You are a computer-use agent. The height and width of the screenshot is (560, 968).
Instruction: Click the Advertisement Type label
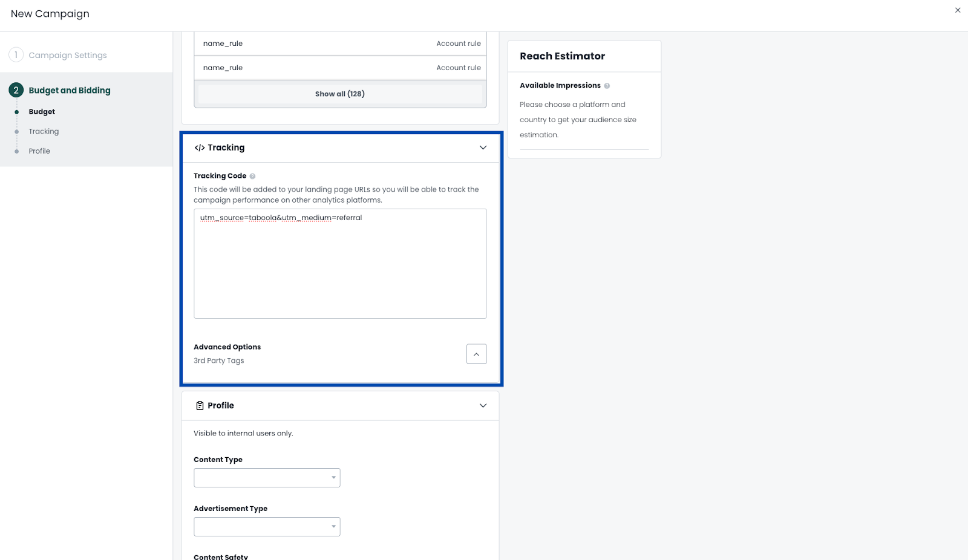click(x=231, y=509)
